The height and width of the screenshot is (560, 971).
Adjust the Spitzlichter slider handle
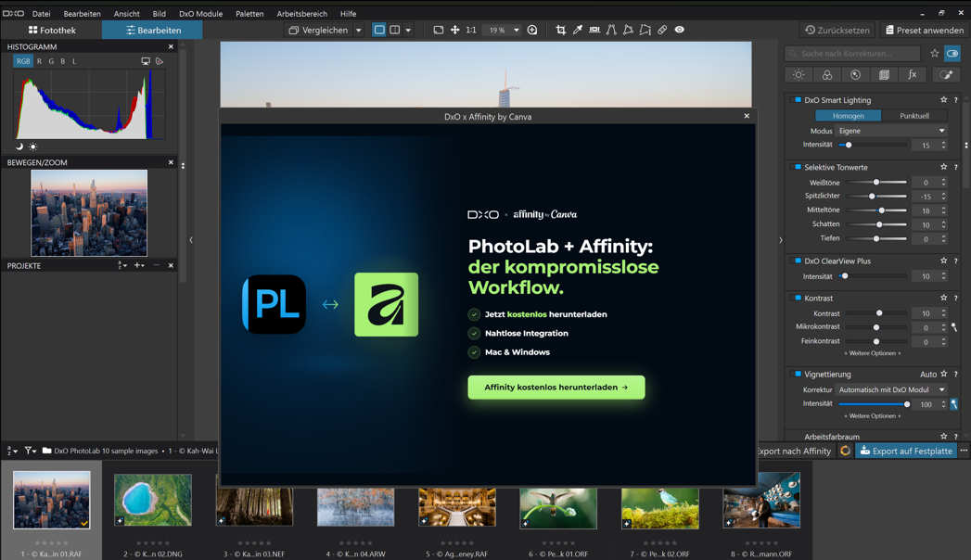[872, 197]
